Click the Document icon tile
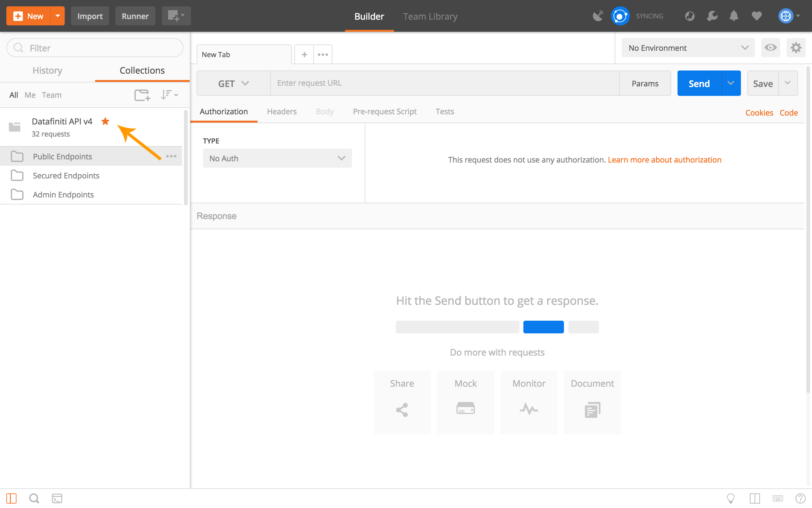The width and height of the screenshot is (812, 508). [592, 403]
